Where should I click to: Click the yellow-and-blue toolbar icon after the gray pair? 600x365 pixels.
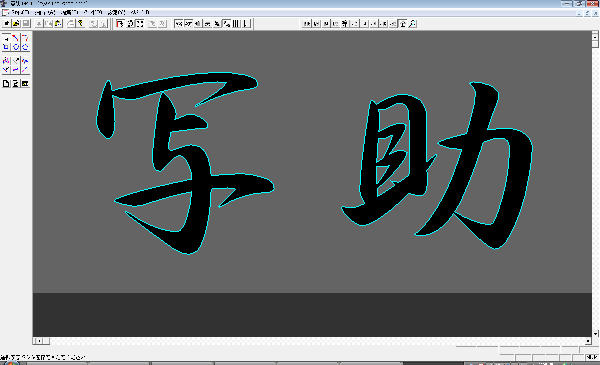coord(58,24)
